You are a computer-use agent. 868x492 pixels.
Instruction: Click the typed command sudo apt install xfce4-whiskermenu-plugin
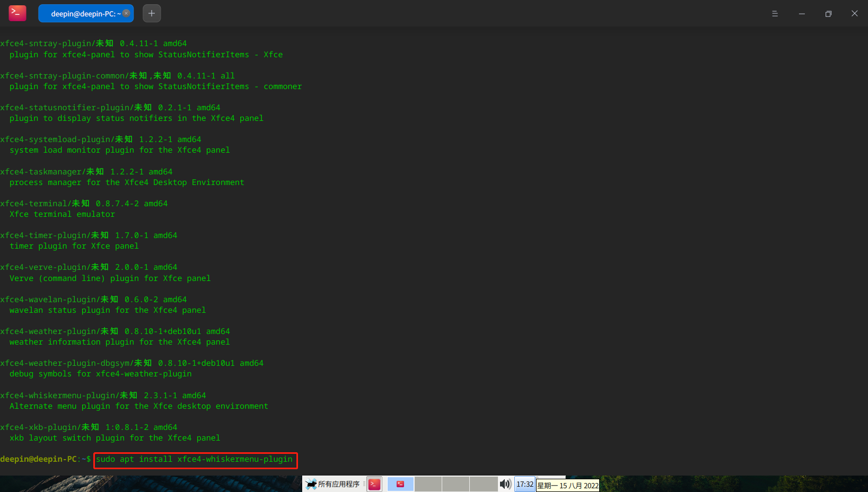(x=195, y=459)
